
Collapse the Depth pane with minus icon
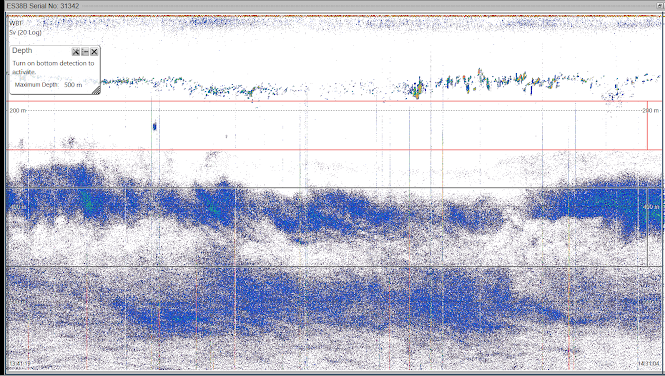click(85, 52)
